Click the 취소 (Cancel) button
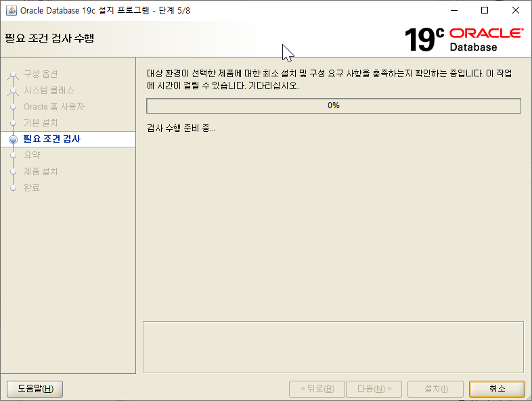 click(x=497, y=388)
